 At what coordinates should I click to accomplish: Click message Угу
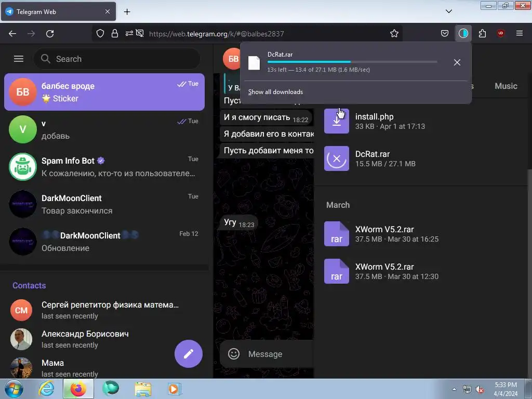point(239,222)
